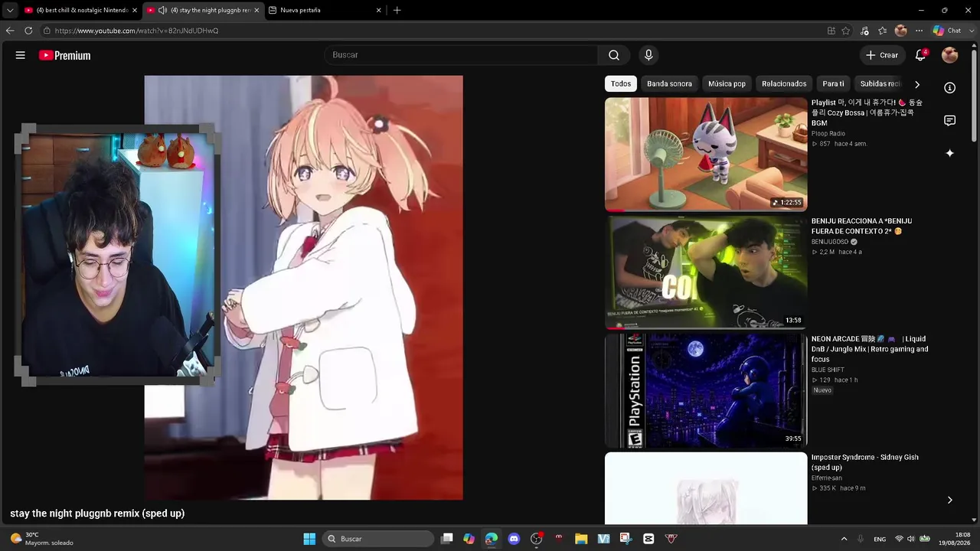Select the Relacionados filter chip
980x551 pixels.
(x=784, y=83)
